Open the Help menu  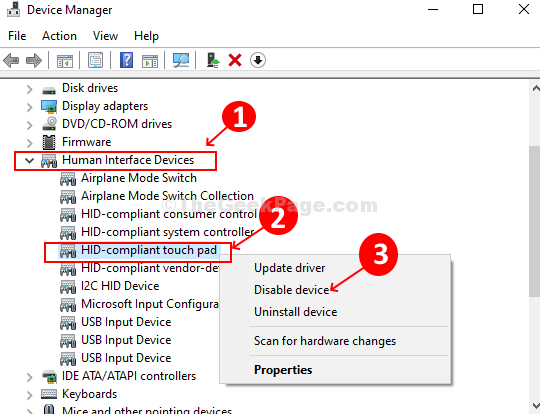coord(146,36)
